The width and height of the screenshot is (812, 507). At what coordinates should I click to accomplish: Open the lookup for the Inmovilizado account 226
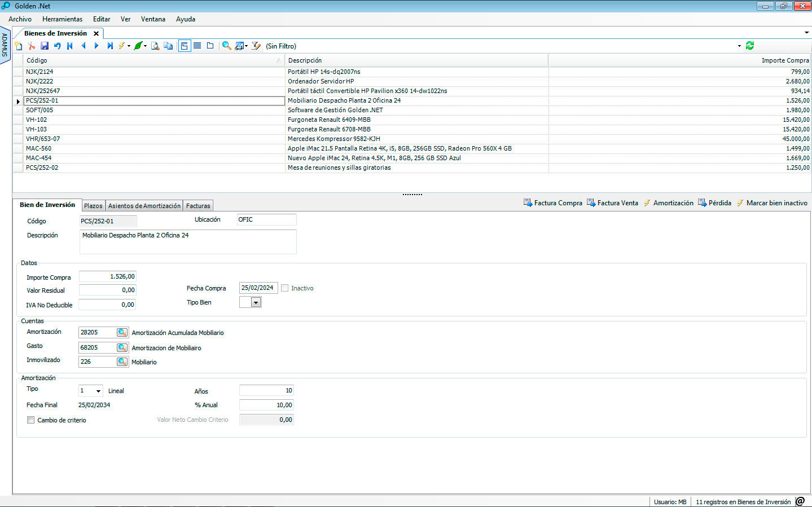pos(122,361)
